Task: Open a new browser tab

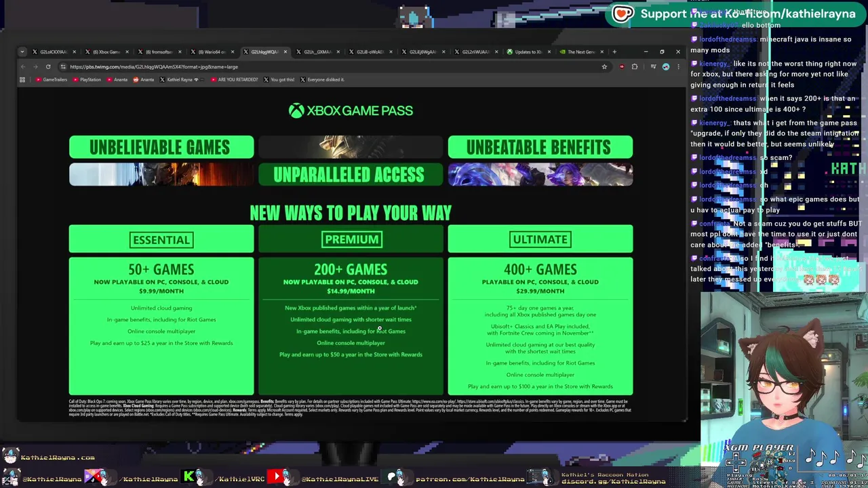Action: (x=614, y=52)
